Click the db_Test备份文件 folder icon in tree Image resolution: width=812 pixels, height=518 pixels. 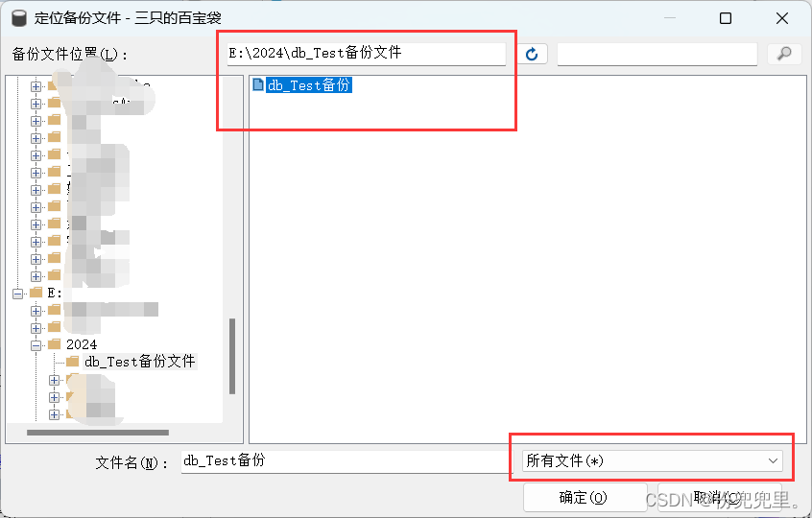point(73,362)
